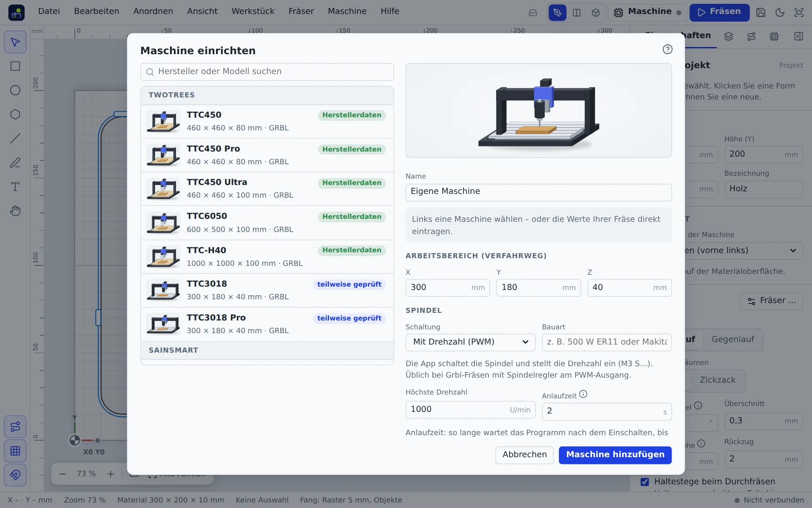Choose Zickzack clearing pattern
Screen dimensions: 812x508
[717, 380]
